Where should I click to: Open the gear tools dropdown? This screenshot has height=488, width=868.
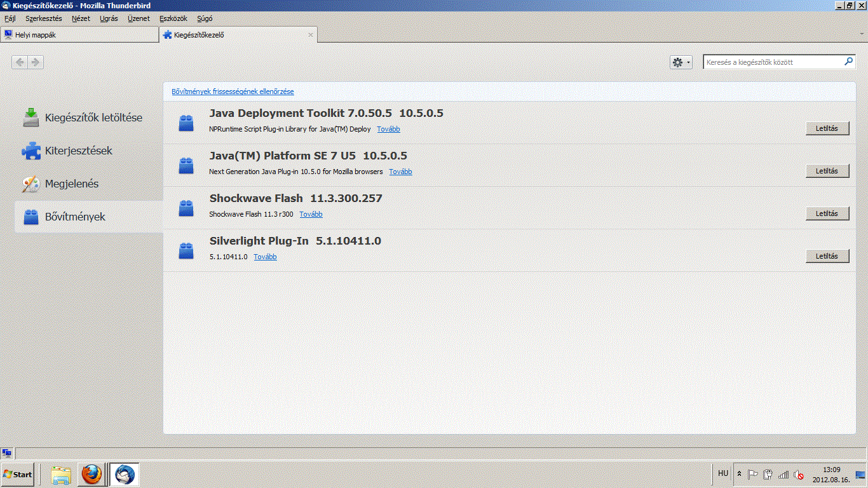[x=681, y=62]
